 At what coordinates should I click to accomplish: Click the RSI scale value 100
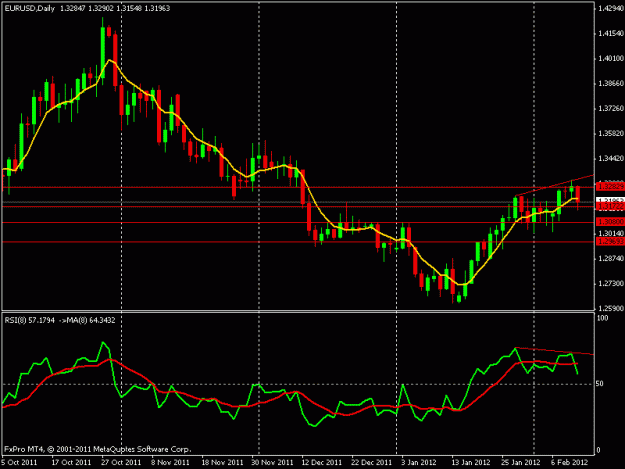click(603, 318)
